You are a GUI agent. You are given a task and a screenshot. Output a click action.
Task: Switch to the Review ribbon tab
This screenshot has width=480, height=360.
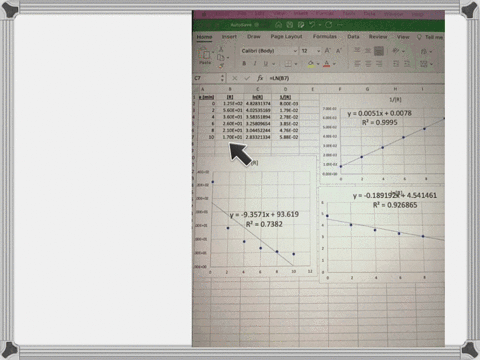click(x=378, y=37)
